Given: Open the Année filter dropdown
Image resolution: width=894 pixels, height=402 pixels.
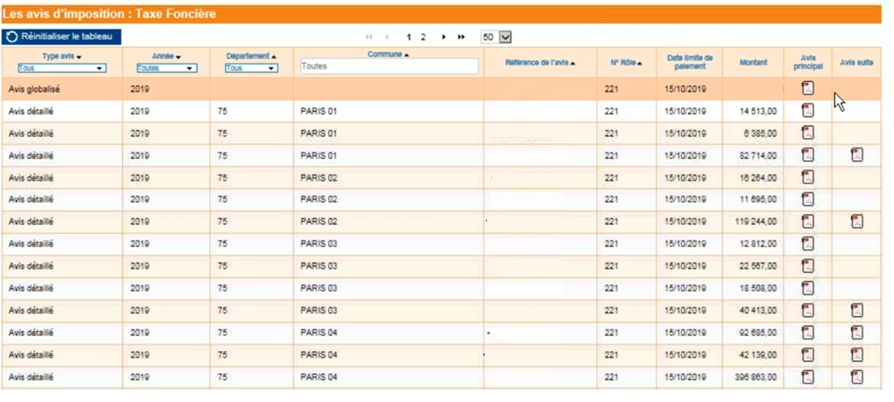Looking at the screenshot, I should [x=166, y=68].
